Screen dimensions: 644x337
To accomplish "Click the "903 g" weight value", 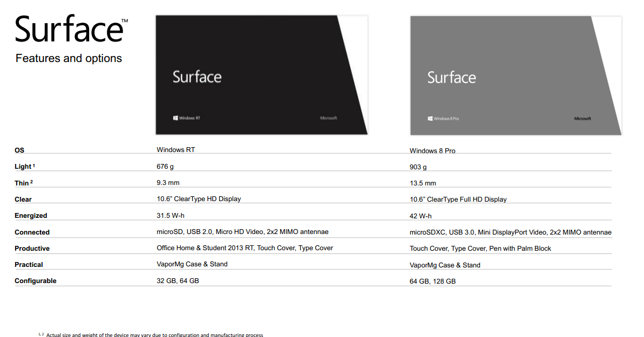I will click(x=418, y=167).
